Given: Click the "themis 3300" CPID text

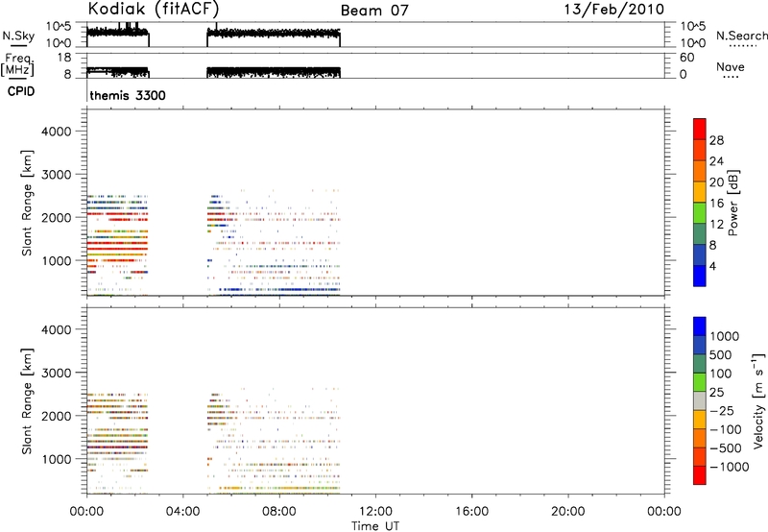Looking at the screenshot, I should click(x=128, y=95).
